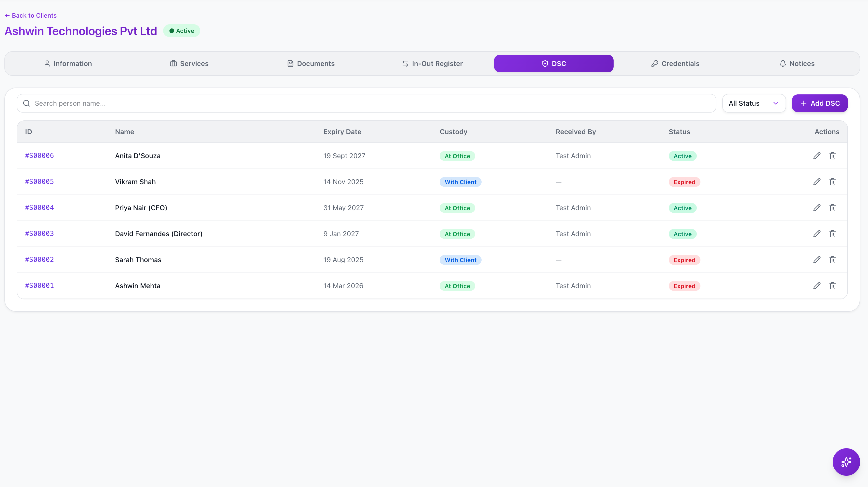This screenshot has height=487, width=868.
Task: Open DSC record #S00003
Action: [x=39, y=234]
